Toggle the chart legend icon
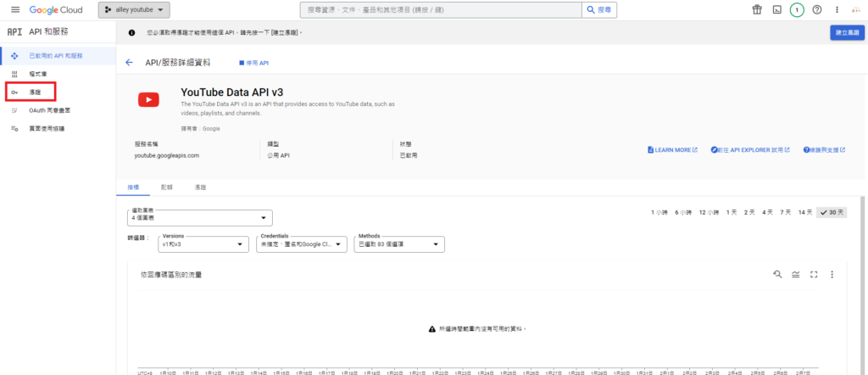 tap(795, 274)
